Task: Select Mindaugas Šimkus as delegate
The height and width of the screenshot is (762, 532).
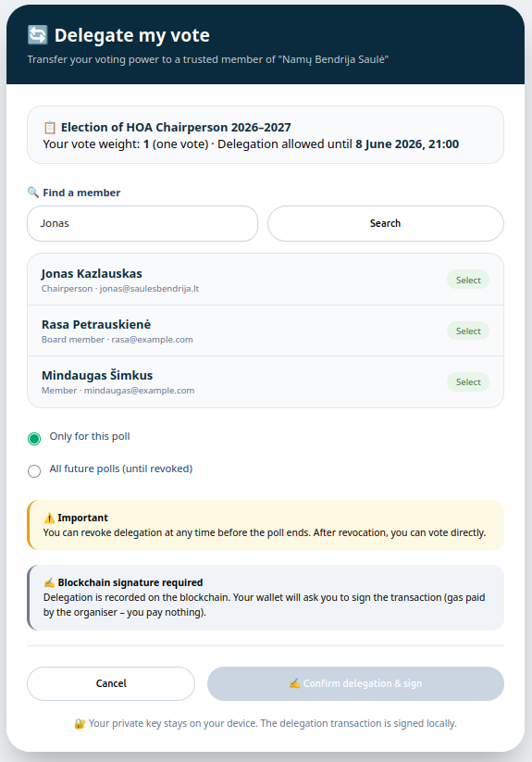Action: pos(468,382)
